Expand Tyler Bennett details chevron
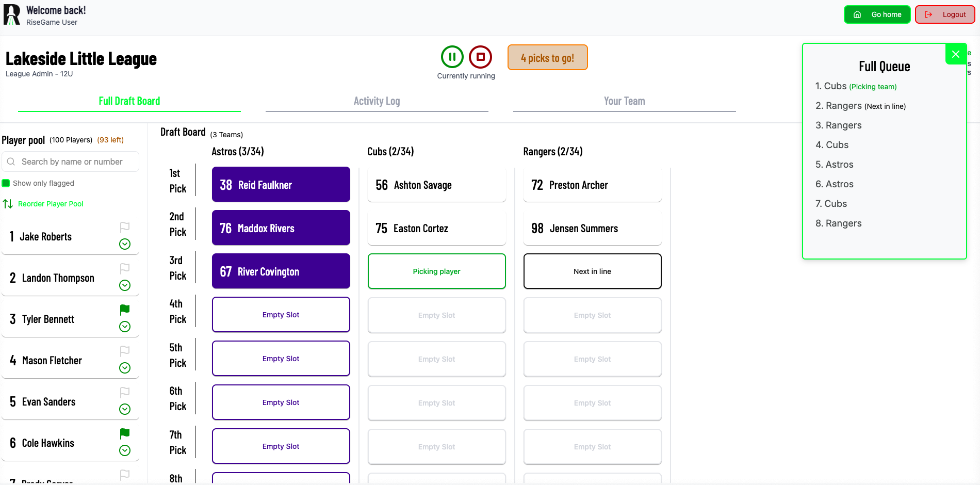This screenshot has width=980, height=485. 125,327
